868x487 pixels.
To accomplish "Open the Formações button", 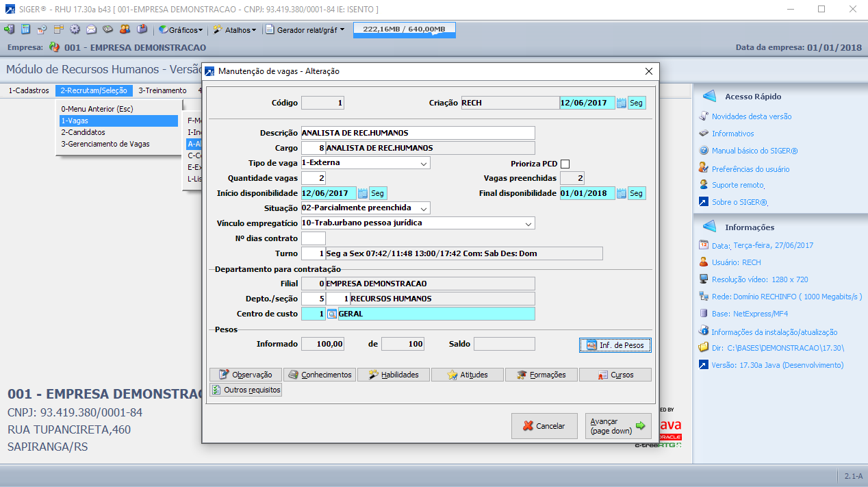I will point(541,375).
